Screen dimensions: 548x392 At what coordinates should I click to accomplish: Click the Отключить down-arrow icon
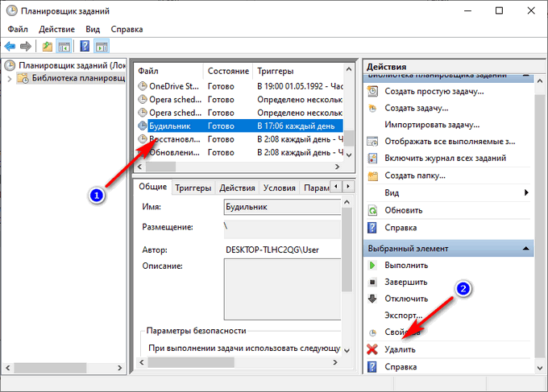[372, 299]
